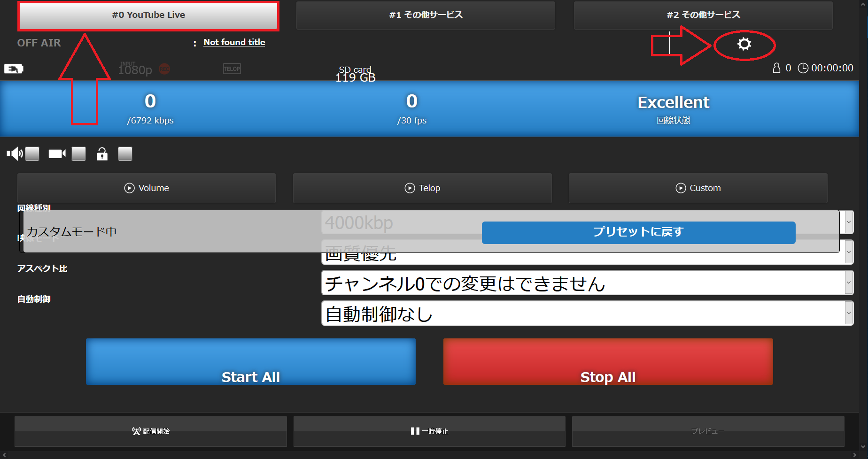The height and width of the screenshot is (459, 868).
Task: Click the SD card 119 GB text
Action: click(x=355, y=74)
